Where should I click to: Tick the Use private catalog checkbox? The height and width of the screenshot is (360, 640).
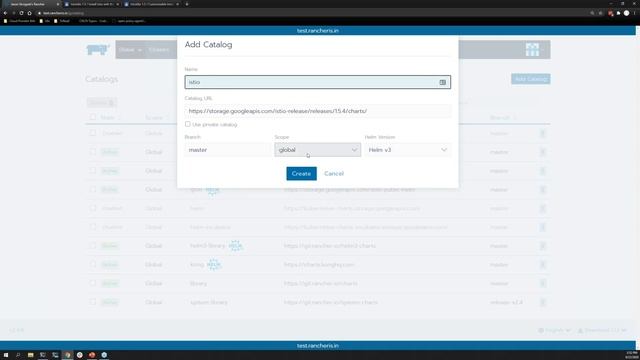coord(188,124)
